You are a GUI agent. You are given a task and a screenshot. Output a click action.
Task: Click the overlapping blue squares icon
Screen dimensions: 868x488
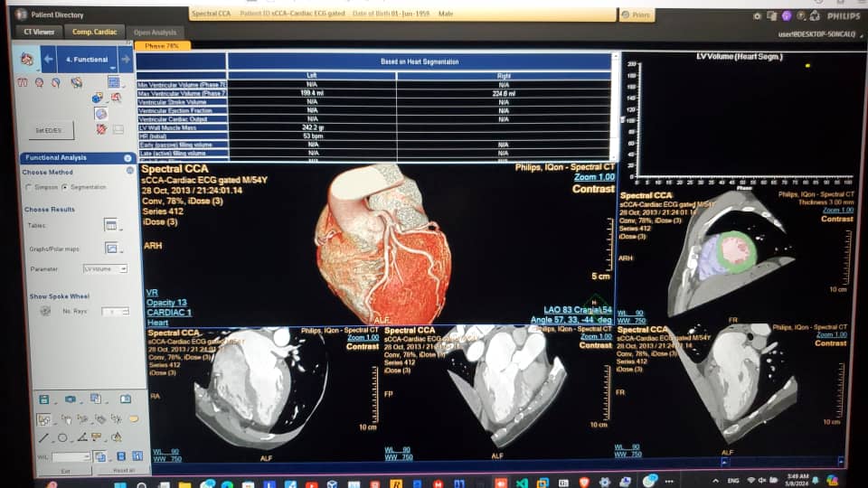100,457
